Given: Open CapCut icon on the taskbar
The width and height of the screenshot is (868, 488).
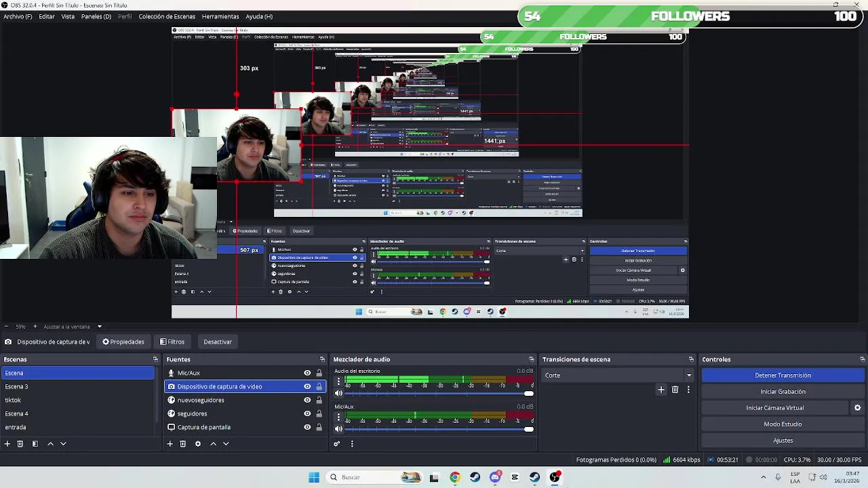Looking at the screenshot, I should point(515,477).
